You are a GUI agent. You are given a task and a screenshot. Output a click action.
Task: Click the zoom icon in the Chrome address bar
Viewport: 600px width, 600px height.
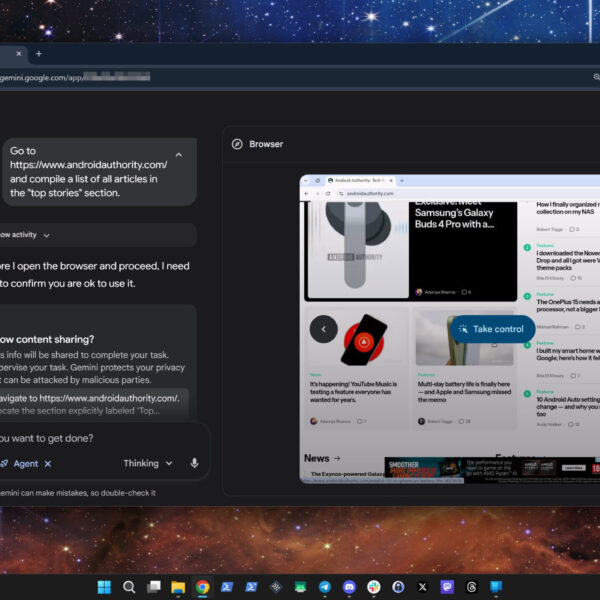click(x=597, y=77)
